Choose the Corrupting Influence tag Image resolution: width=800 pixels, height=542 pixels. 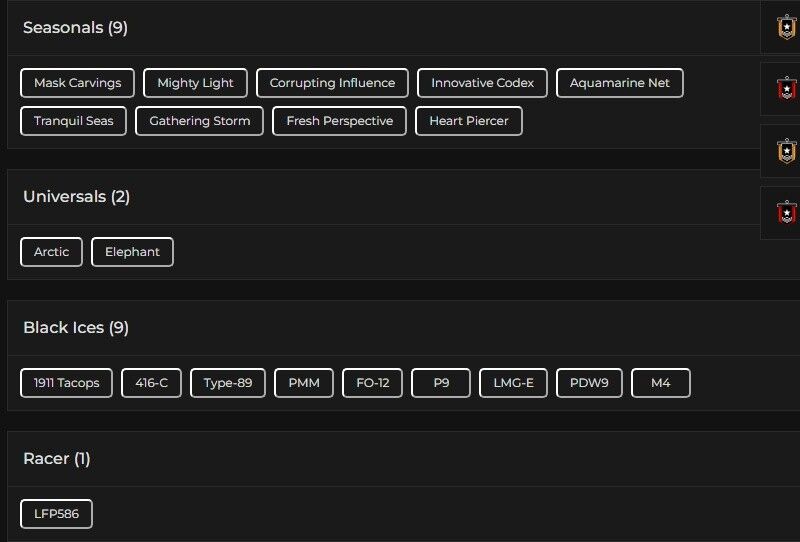332,83
